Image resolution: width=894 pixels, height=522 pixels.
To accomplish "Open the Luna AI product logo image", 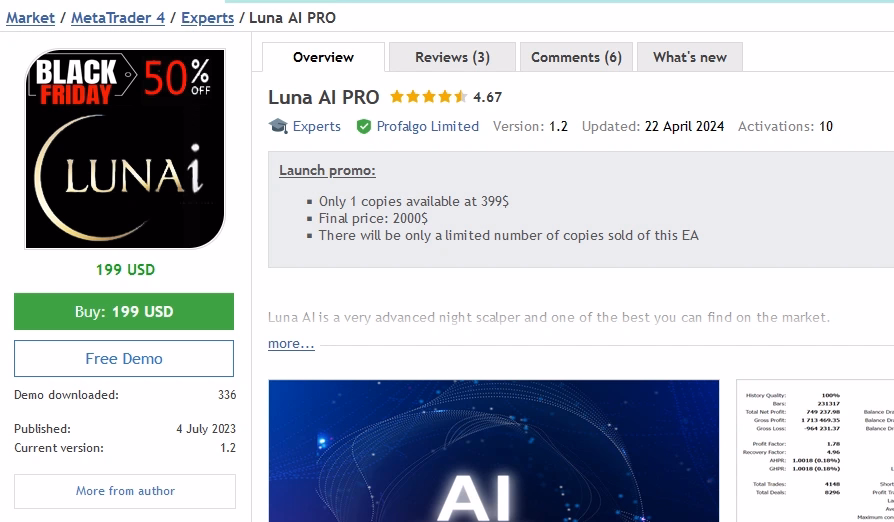I will (x=125, y=149).
